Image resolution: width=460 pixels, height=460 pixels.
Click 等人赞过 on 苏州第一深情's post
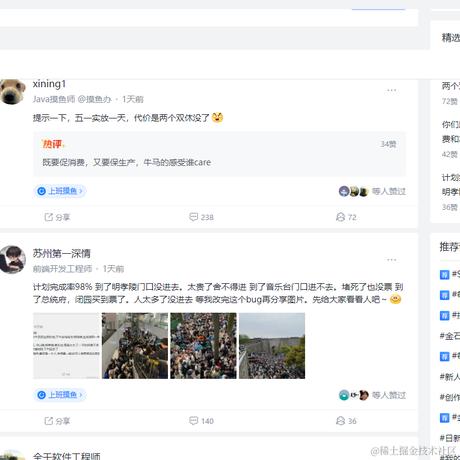coord(389,395)
